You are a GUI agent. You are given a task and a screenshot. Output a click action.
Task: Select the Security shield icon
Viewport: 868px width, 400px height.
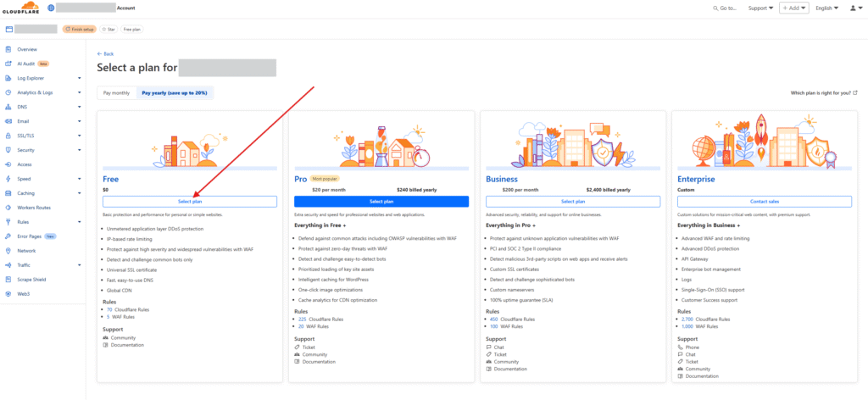(x=8, y=150)
